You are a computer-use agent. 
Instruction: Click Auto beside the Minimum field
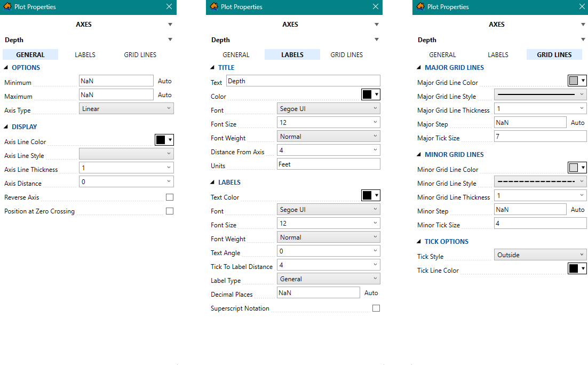click(x=165, y=81)
